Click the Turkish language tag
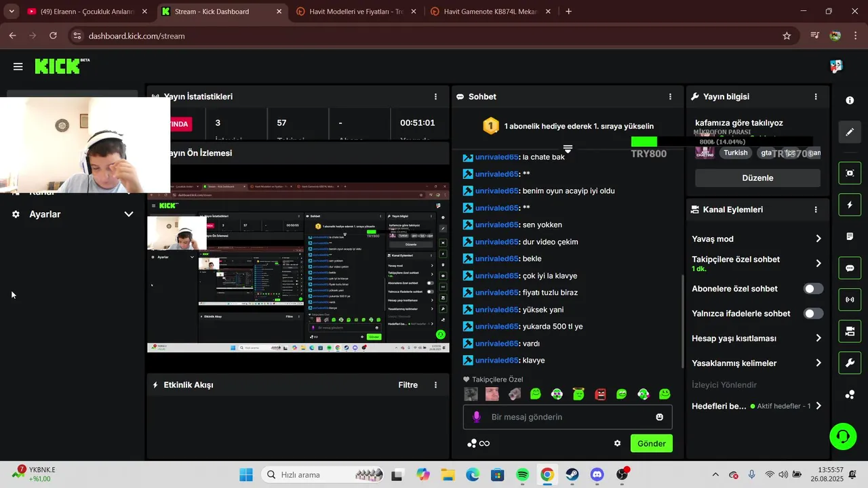The image size is (868, 488). click(x=735, y=153)
